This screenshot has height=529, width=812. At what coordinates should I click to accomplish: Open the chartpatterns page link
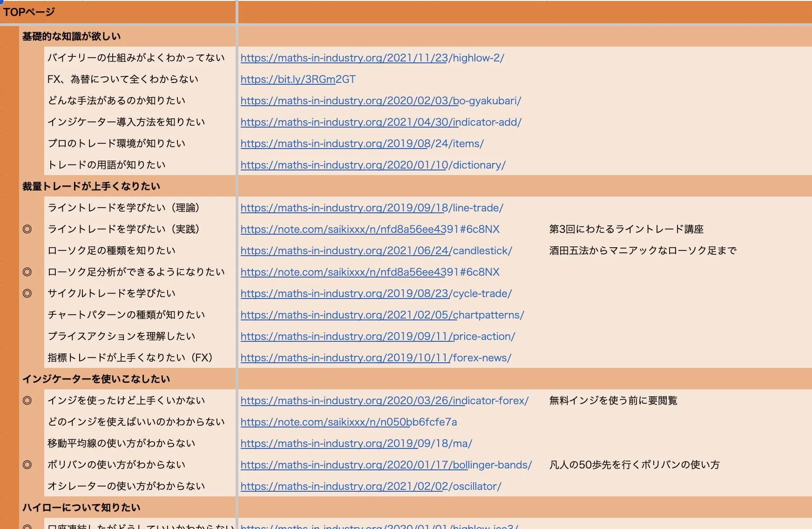[382, 315]
